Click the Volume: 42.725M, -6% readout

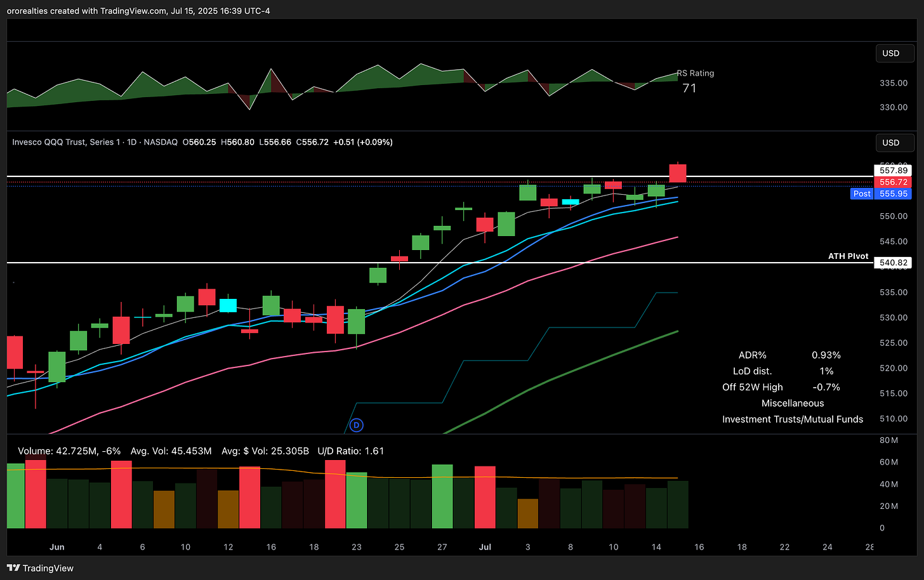coord(69,451)
